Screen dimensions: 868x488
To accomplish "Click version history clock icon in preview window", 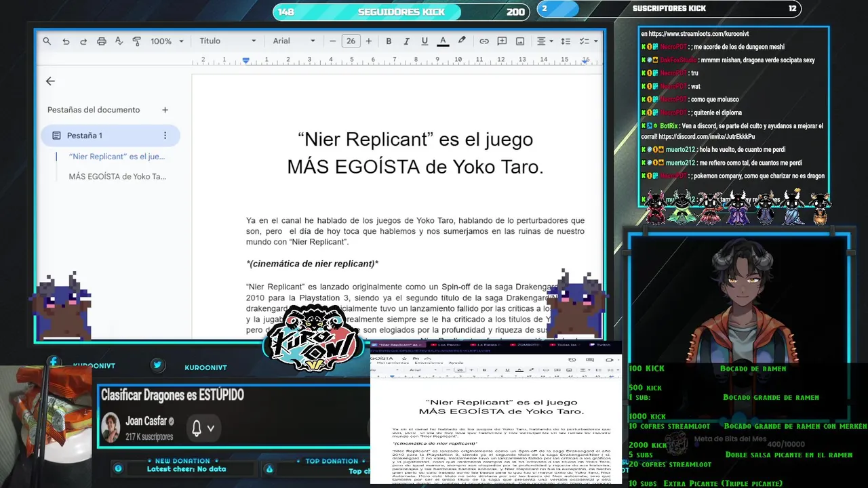I will [572, 359].
